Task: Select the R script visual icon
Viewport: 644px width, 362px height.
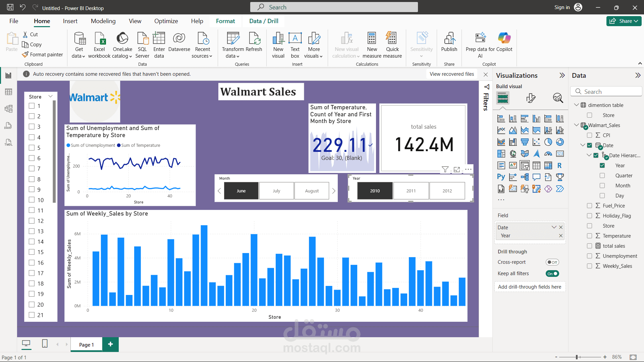Action: pyautogui.click(x=559, y=166)
